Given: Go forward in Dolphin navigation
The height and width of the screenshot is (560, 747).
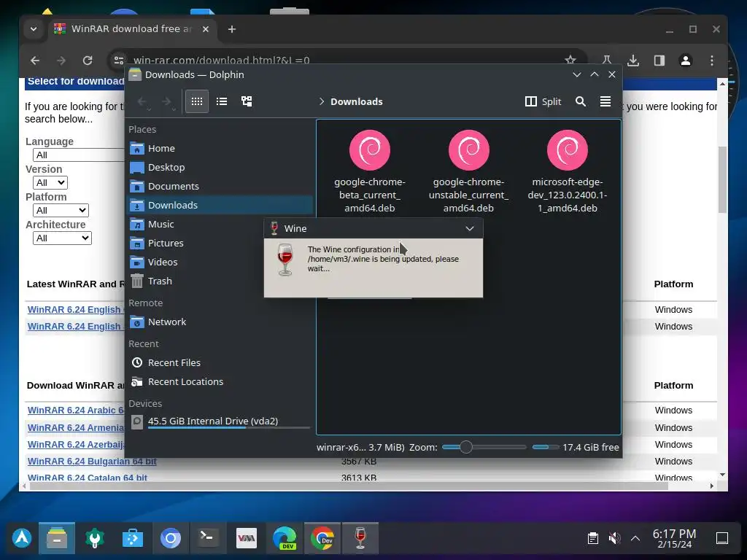Looking at the screenshot, I should (x=167, y=101).
